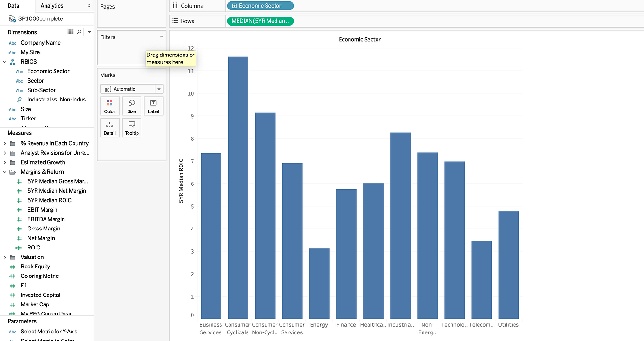Click the SP1000complete data source icon
This screenshot has width=644, height=341.
(x=11, y=18)
